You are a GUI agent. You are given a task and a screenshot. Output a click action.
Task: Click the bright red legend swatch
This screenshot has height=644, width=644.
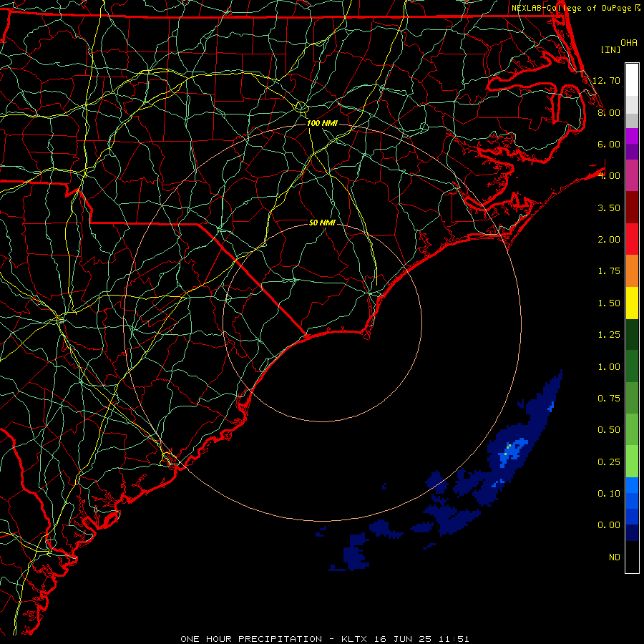tap(632, 239)
